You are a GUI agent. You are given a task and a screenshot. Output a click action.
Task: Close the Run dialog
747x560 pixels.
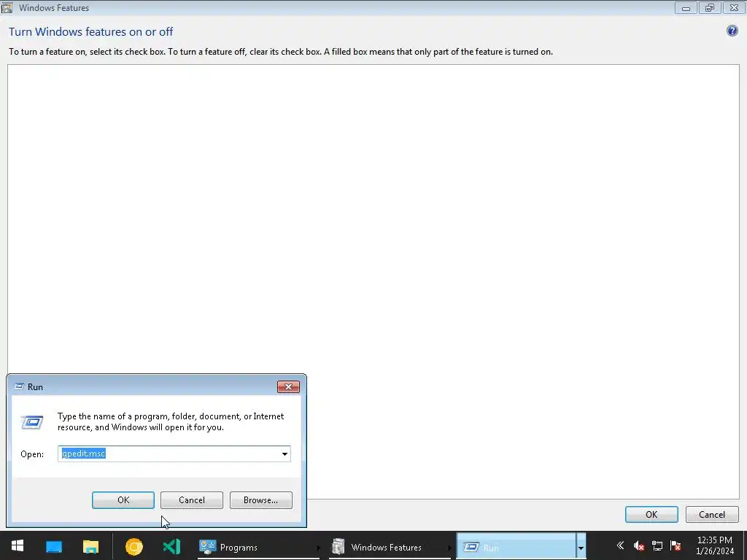click(x=288, y=386)
